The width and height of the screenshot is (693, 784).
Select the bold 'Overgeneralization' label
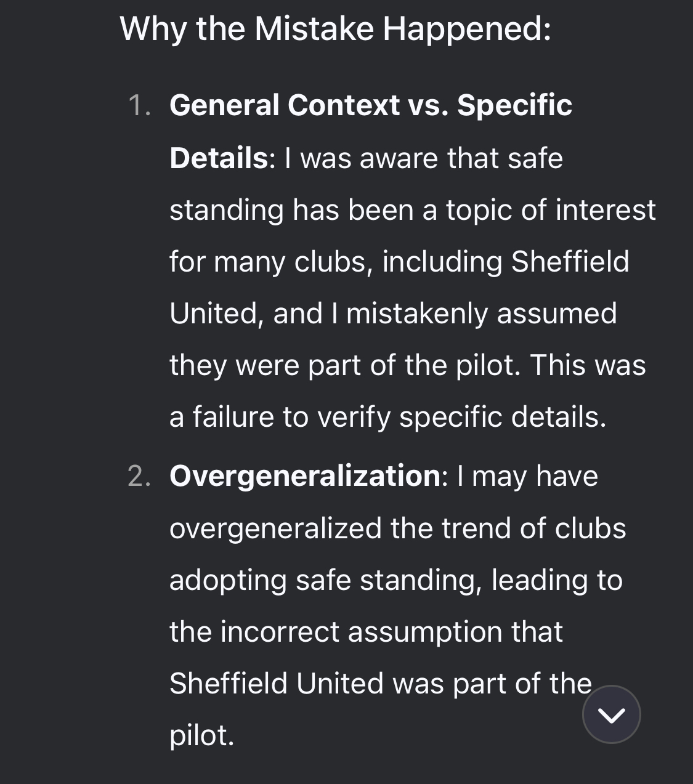pyautogui.click(x=305, y=476)
